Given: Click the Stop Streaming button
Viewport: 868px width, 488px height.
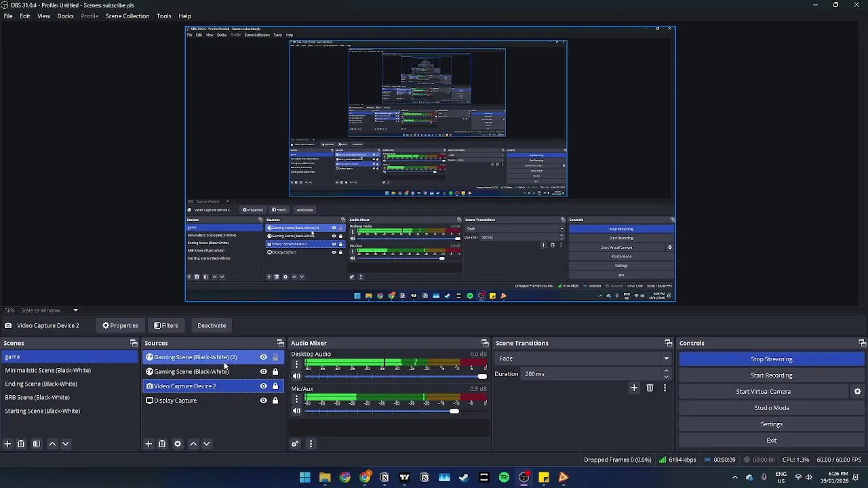Looking at the screenshot, I should [x=772, y=359].
